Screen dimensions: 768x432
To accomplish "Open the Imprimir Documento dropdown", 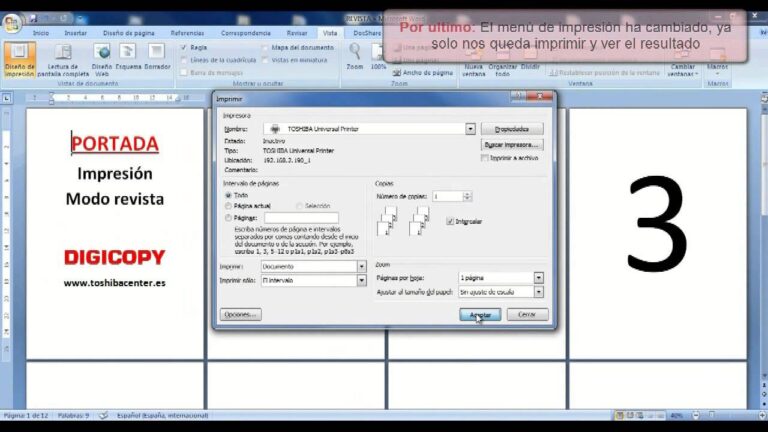I will (361, 266).
